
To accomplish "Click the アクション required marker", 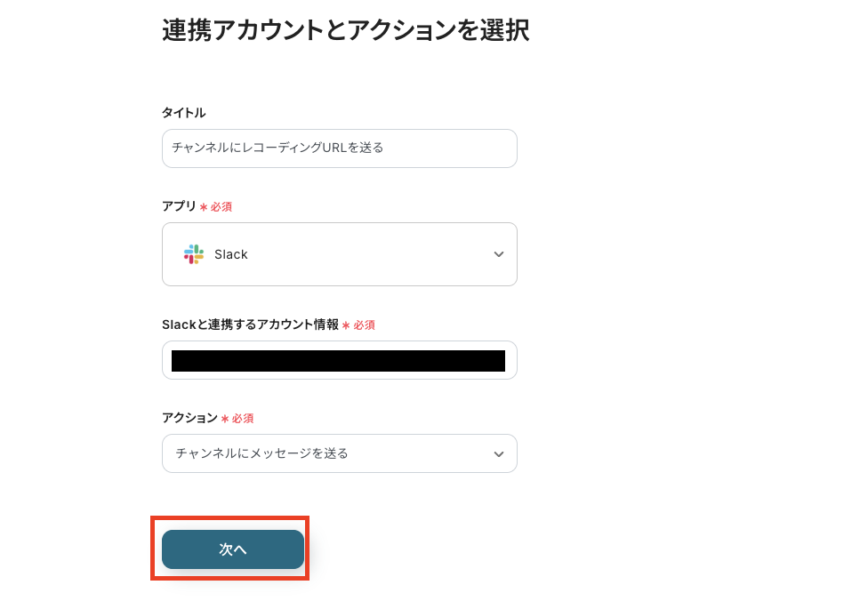I will click(x=239, y=418).
